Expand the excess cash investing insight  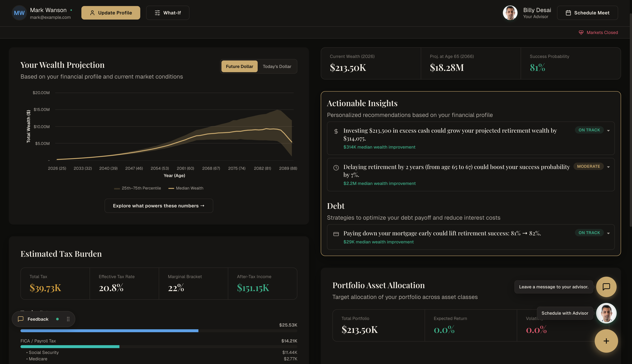point(608,130)
